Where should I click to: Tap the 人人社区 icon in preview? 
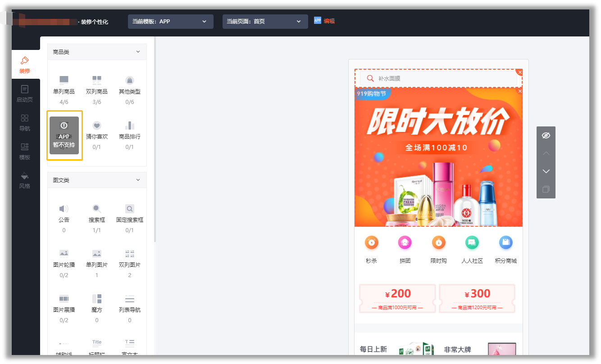pyautogui.click(x=472, y=243)
